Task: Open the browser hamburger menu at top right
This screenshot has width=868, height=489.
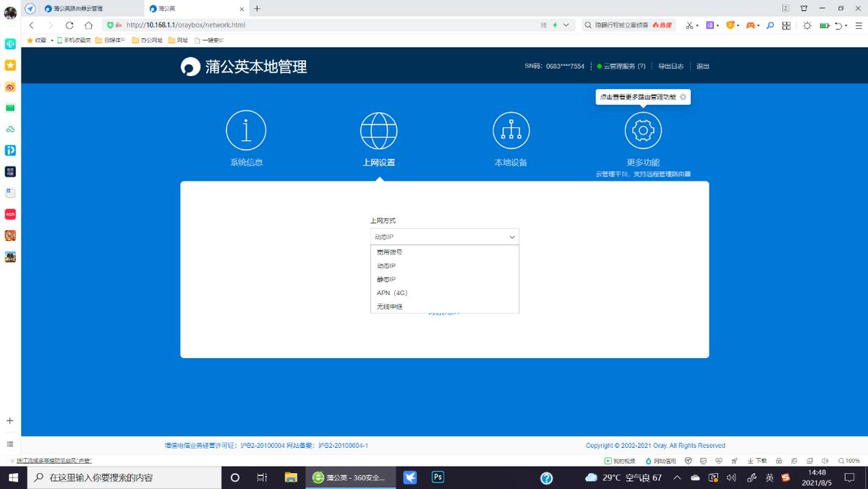Action: click(859, 25)
